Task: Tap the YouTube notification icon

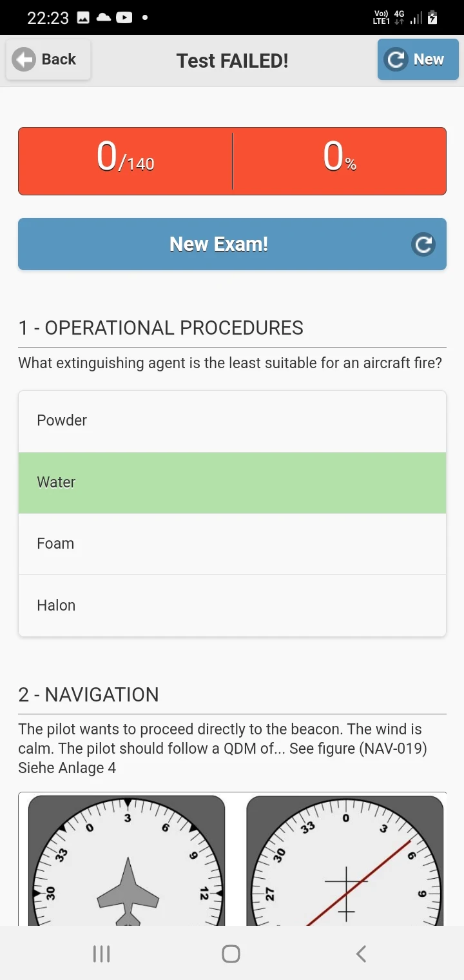Action: pyautogui.click(x=124, y=17)
